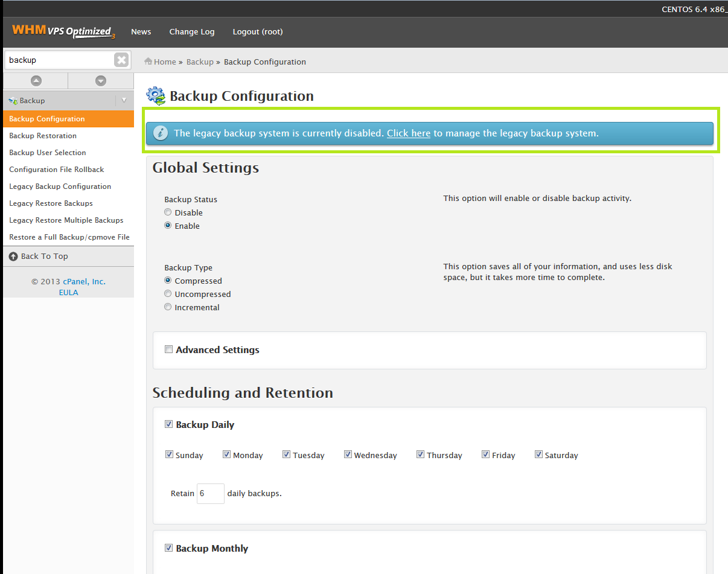Click the Backup category icon in sidebar

[x=13, y=101]
